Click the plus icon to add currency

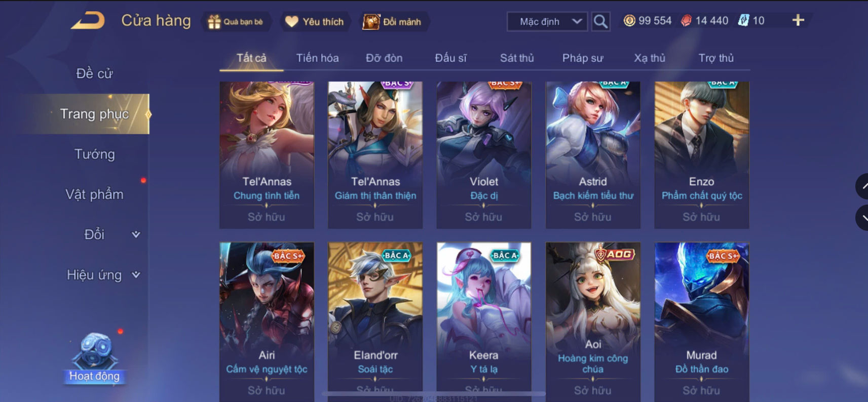point(798,20)
